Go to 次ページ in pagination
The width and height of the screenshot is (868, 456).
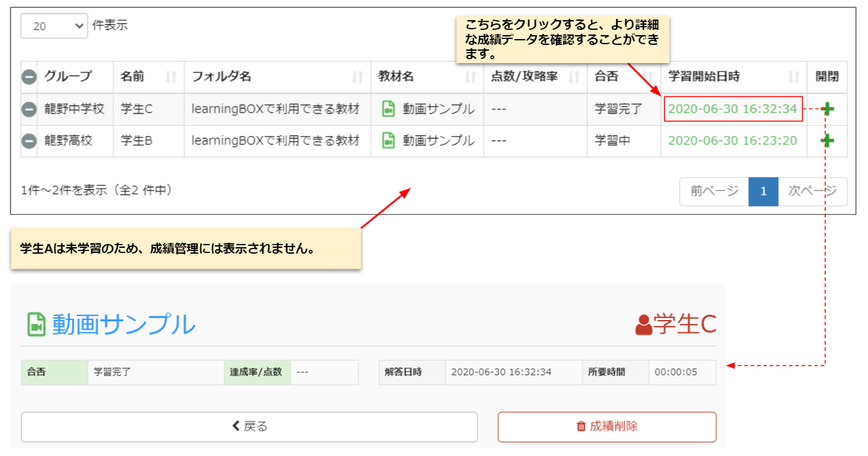(x=812, y=191)
